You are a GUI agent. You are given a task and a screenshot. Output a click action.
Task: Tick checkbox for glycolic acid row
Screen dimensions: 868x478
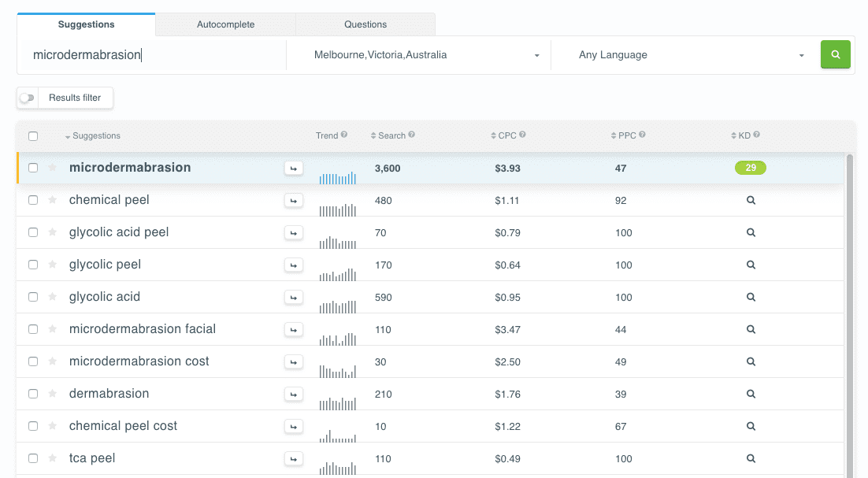point(33,297)
